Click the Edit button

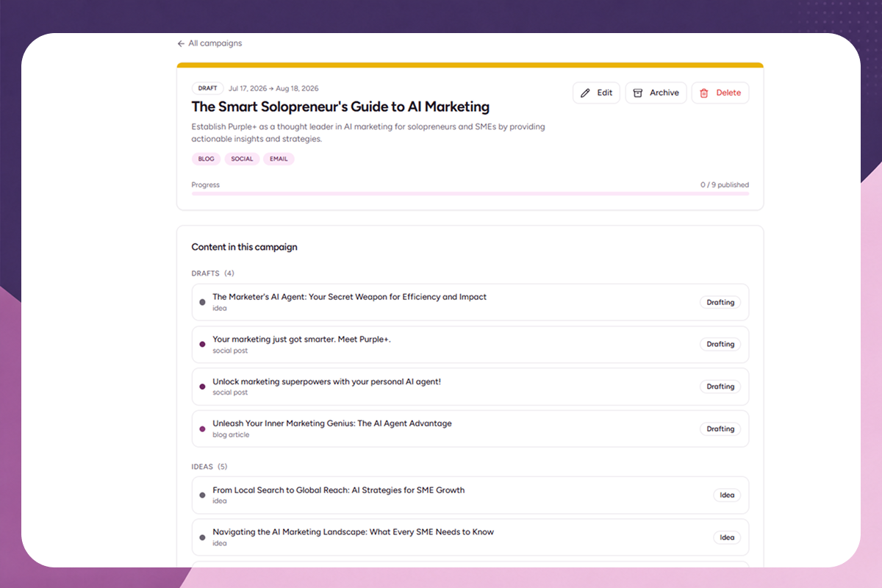[x=596, y=93]
